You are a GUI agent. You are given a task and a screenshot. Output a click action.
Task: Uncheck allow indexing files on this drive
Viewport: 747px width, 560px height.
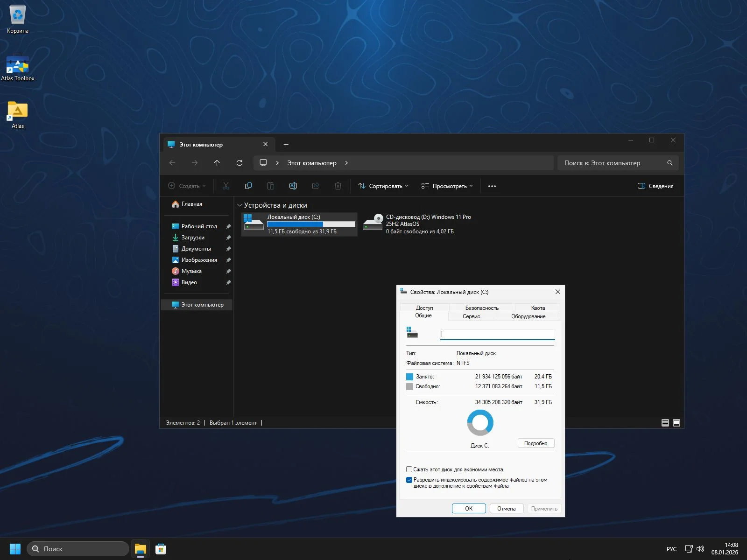(409, 480)
